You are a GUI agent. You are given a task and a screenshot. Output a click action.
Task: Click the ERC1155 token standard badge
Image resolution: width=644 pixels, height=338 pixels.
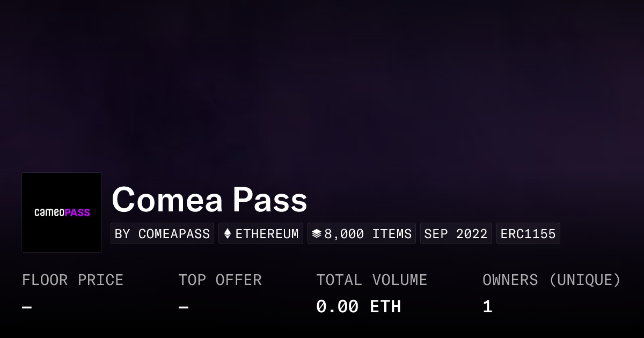(x=528, y=234)
